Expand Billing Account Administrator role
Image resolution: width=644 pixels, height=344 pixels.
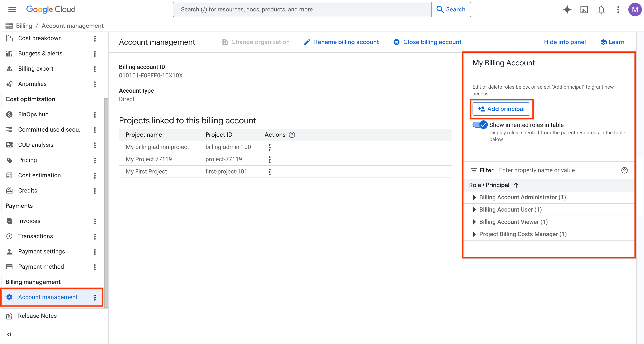[x=474, y=197]
